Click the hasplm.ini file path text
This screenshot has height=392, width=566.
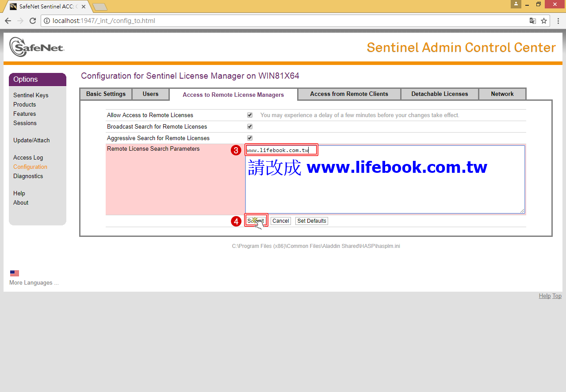point(316,246)
